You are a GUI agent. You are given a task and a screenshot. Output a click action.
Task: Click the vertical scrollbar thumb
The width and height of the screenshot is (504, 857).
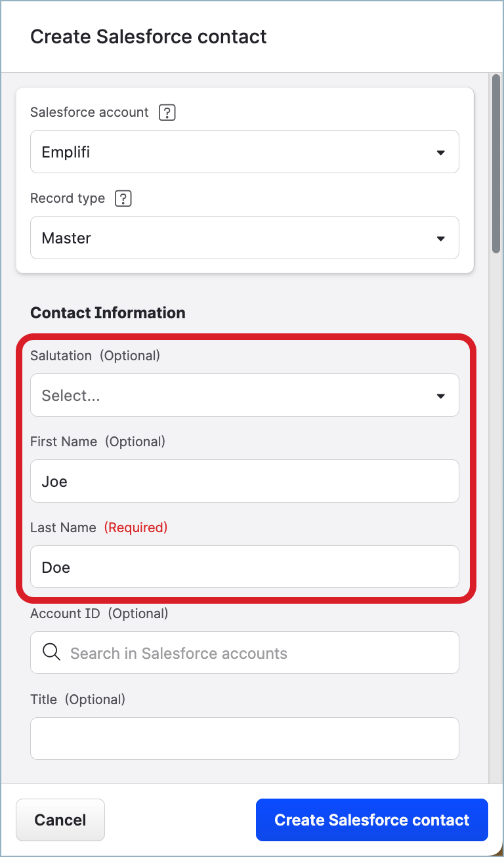point(496,164)
